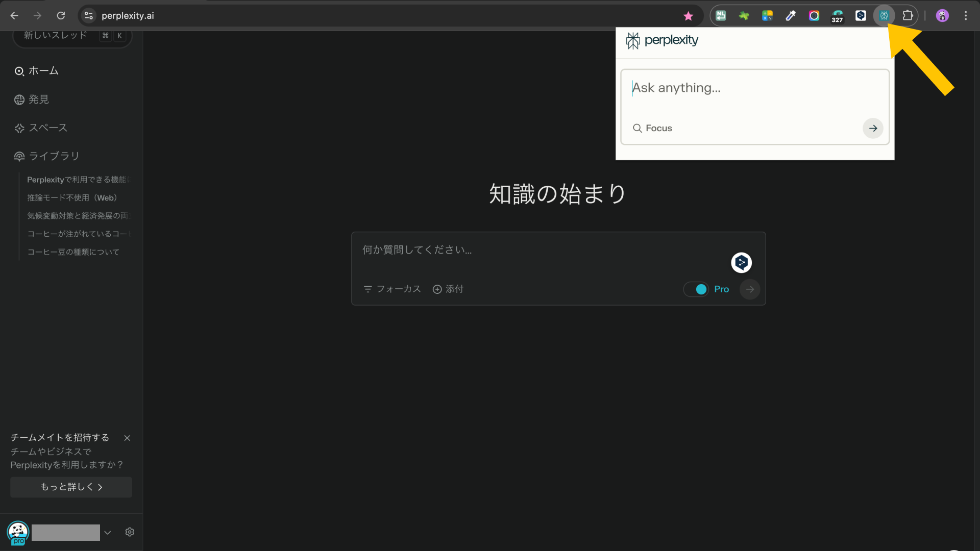Open the settings gear next to profile name
The image size is (980, 551).
click(129, 532)
